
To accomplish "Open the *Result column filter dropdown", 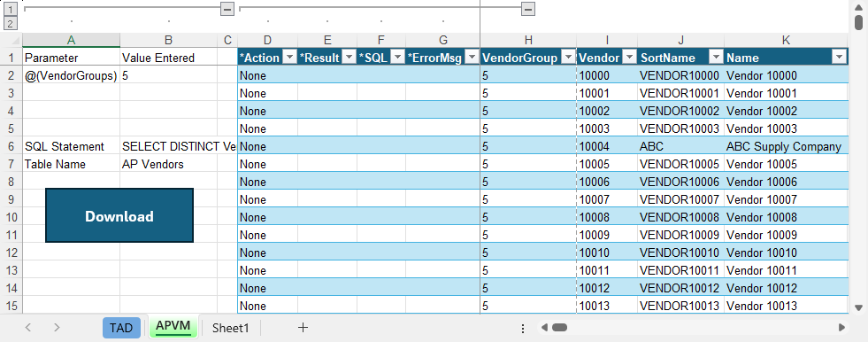I will click(x=349, y=57).
